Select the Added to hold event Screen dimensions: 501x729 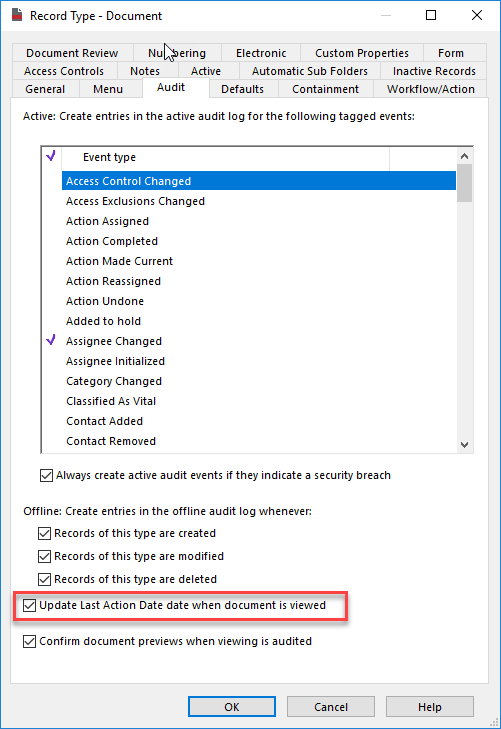pyautogui.click(x=258, y=321)
